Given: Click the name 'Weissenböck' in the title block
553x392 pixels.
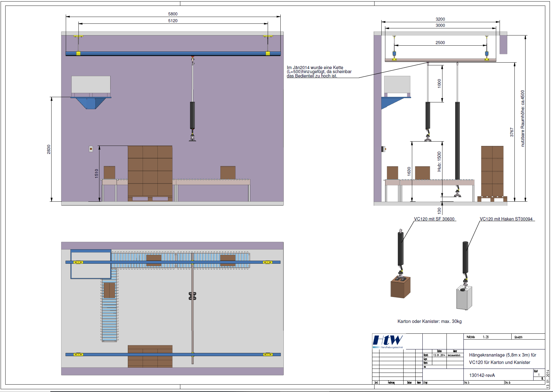Looking at the screenshot, I should coord(454,355).
